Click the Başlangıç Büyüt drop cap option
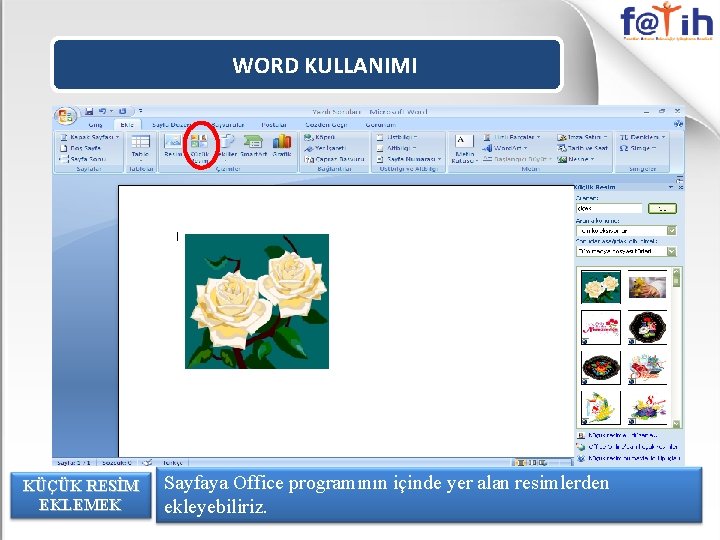The image size is (720, 540). click(517, 159)
